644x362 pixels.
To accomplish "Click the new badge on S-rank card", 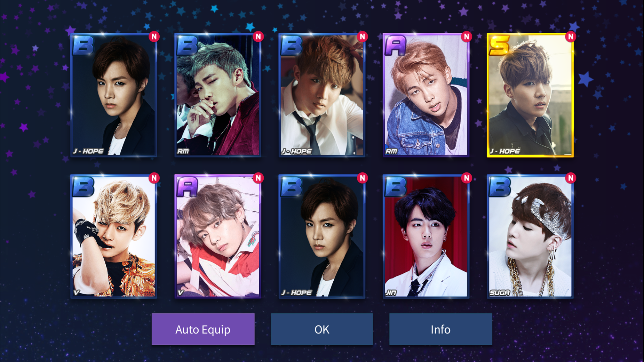I will click(571, 37).
